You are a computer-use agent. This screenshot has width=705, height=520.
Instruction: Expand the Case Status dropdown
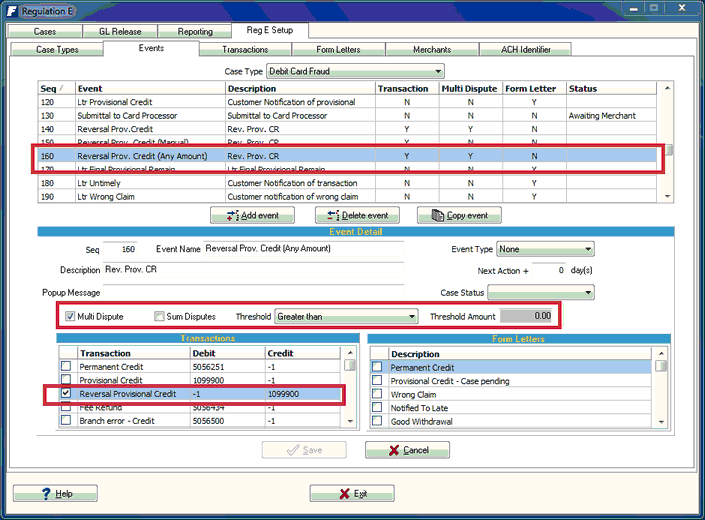pos(587,293)
